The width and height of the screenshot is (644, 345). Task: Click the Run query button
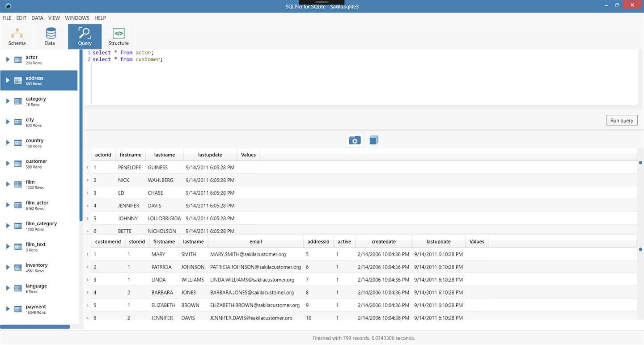(622, 121)
